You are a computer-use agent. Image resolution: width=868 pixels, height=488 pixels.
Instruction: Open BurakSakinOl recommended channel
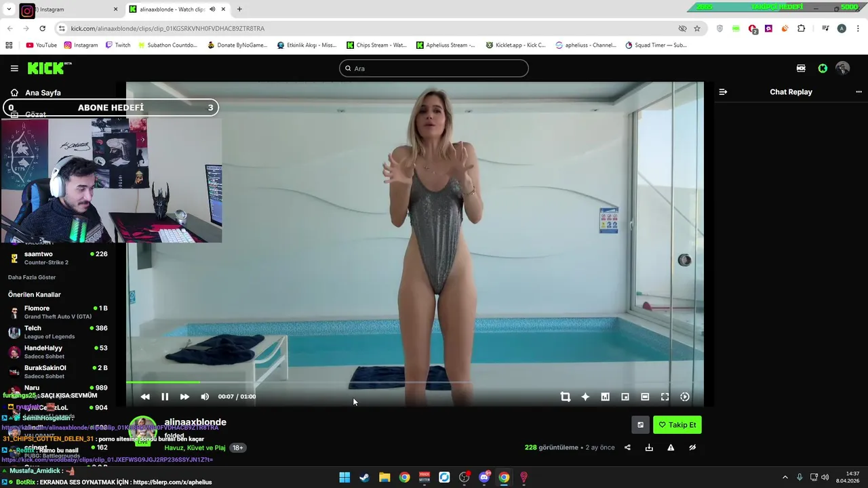(x=58, y=371)
